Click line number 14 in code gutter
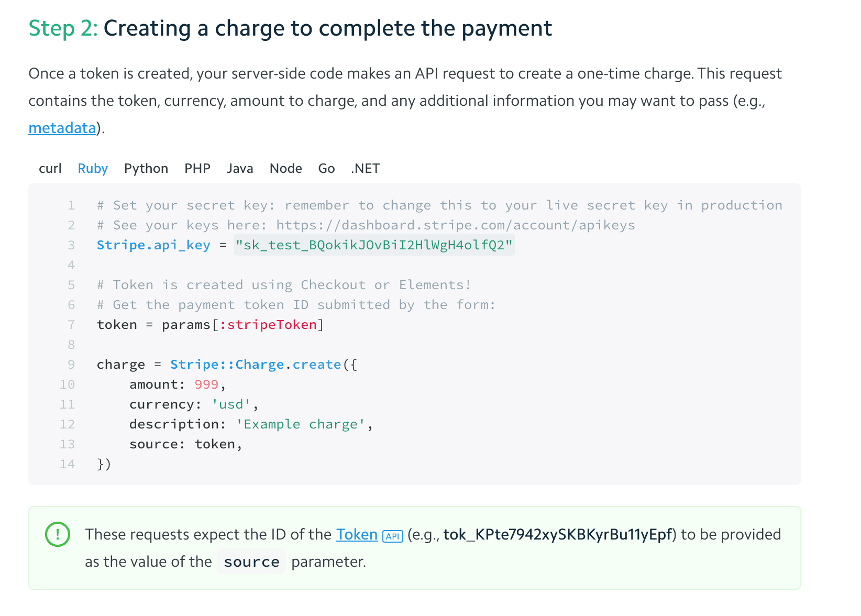This screenshot has height=616, width=861. [67, 464]
